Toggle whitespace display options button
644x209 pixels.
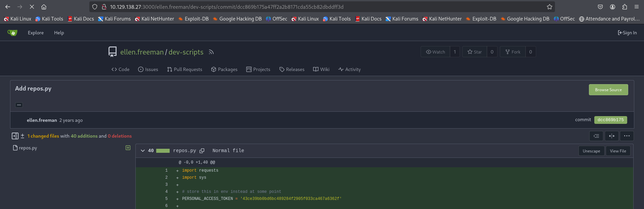coord(596,136)
